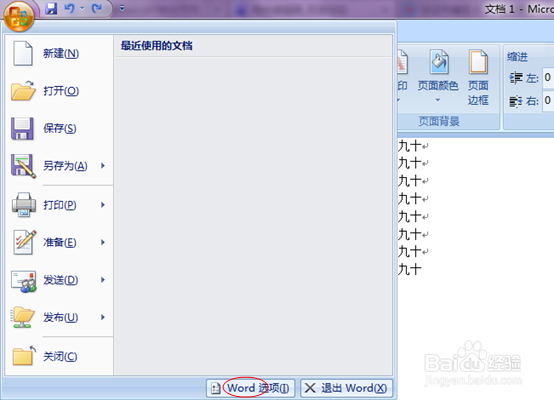554x400 pixels.
Task: Choose 关闭(C) in the Office menu
Action: (x=59, y=356)
